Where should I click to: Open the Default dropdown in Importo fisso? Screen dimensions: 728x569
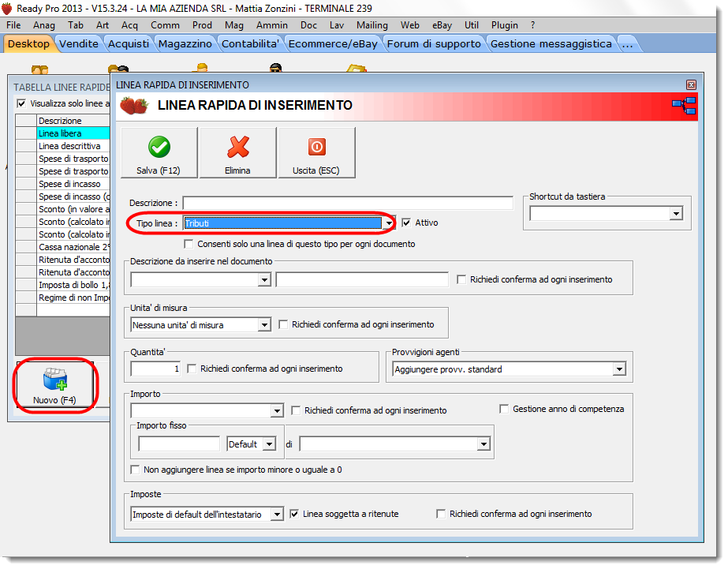[269, 444]
